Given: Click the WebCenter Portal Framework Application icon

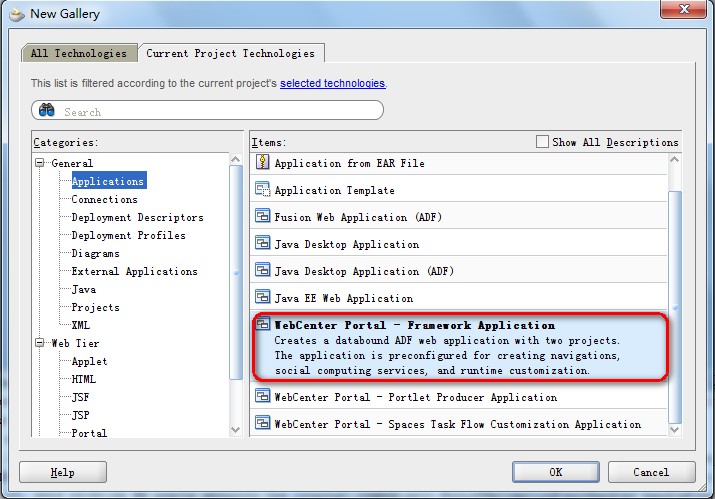Looking at the screenshot, I should (262, 324).
